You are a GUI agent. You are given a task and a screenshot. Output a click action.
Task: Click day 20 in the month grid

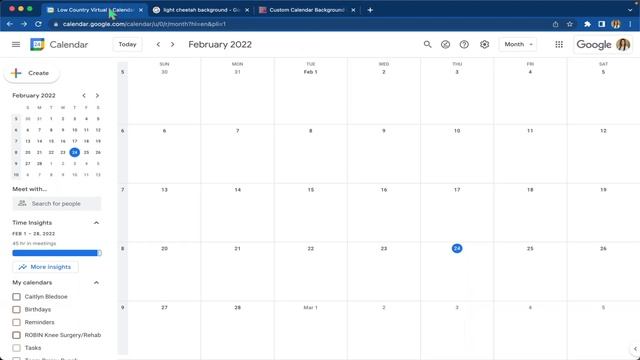pyautogui.click(x=164, y=248)
